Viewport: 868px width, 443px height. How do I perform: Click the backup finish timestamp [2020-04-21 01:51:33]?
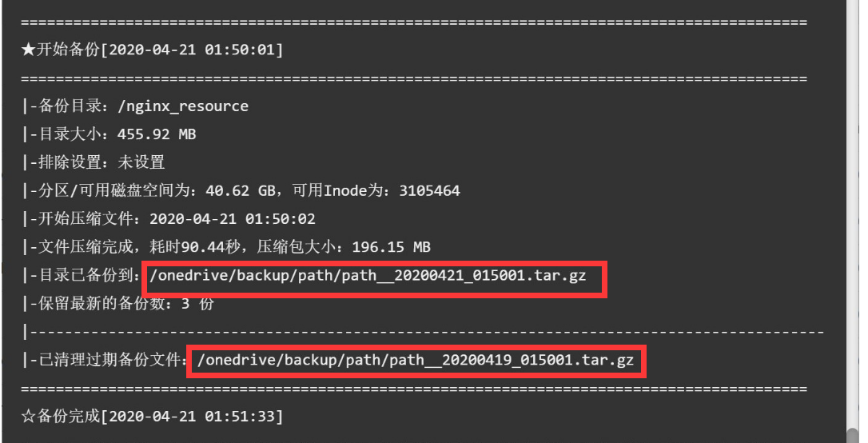click(192, 417)
